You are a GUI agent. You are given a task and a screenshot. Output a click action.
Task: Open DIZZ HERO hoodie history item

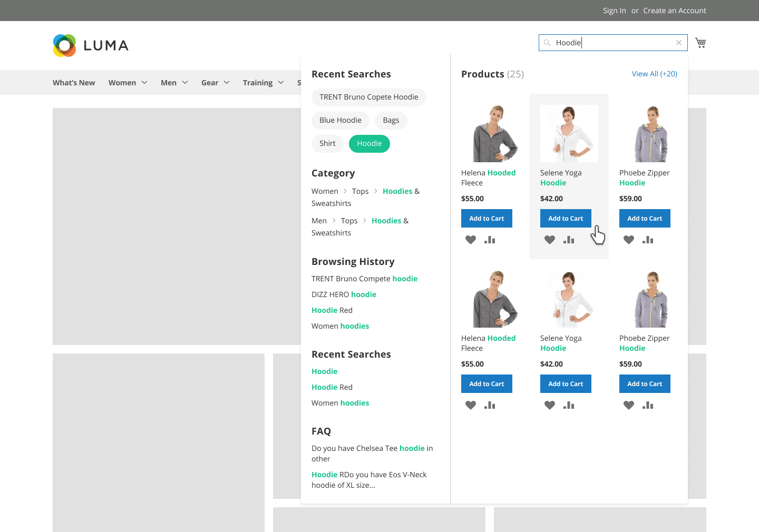tap(344, 294)
